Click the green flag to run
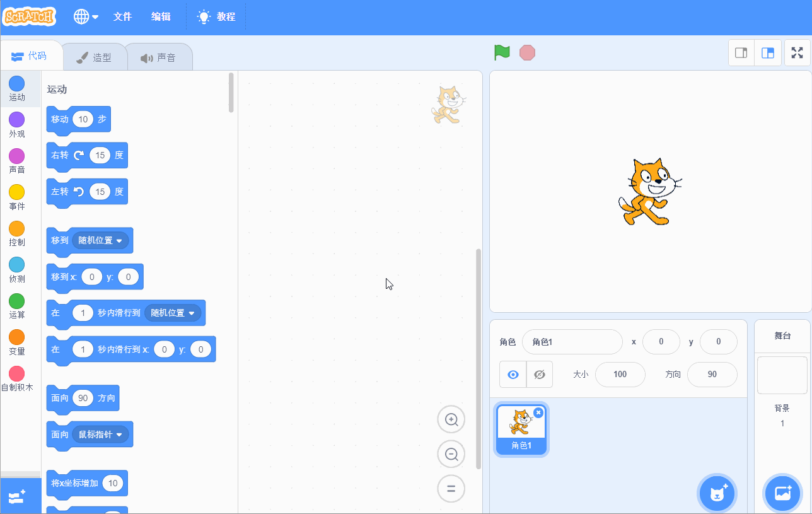 [502, 52]
